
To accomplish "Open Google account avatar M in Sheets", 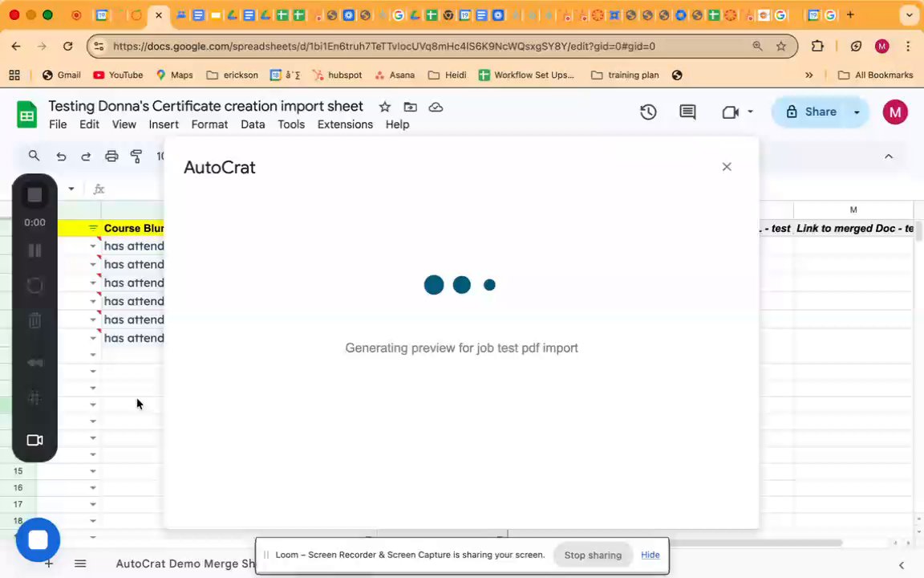I will pos(894,112).
